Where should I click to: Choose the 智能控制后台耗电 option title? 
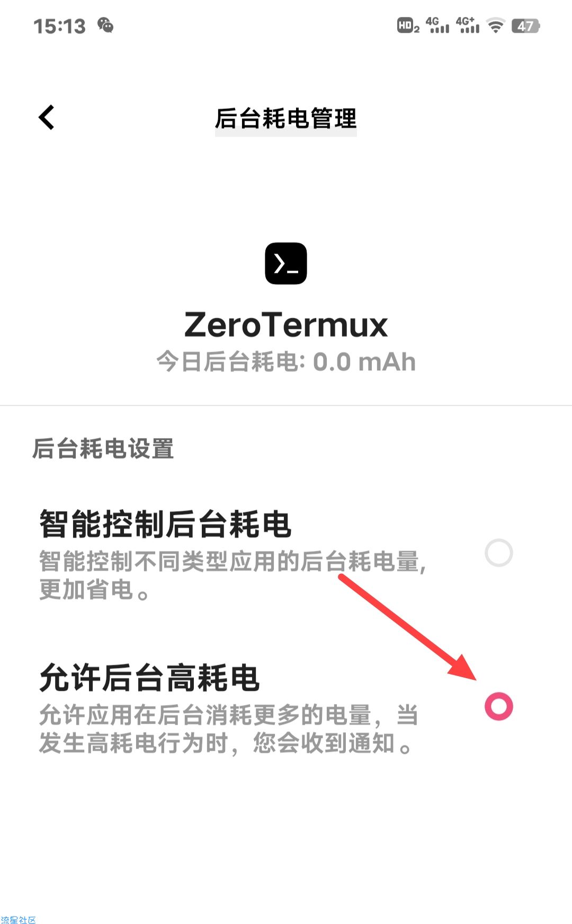tap(165, 524)
